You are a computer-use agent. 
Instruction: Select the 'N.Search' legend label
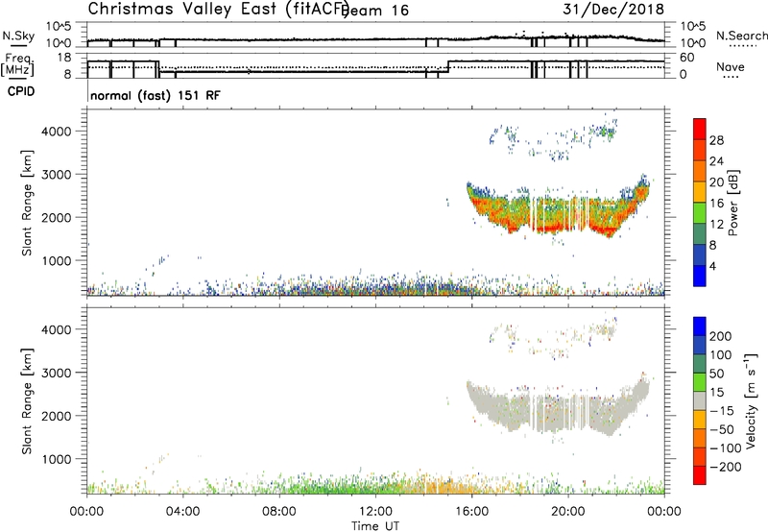pyautogui.click(x=742, y=36)
